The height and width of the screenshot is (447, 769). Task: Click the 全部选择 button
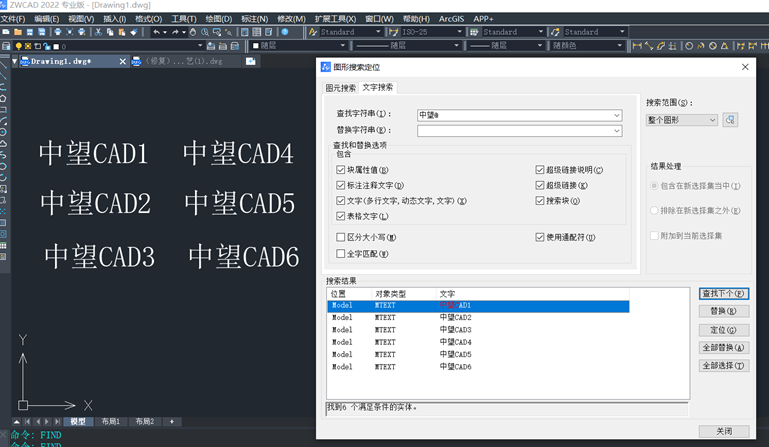(723, 366)
